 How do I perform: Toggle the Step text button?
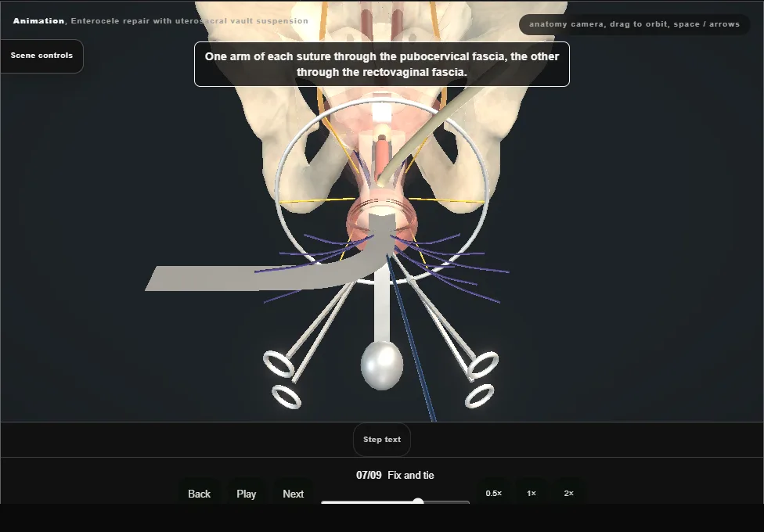tap(382, 440)
